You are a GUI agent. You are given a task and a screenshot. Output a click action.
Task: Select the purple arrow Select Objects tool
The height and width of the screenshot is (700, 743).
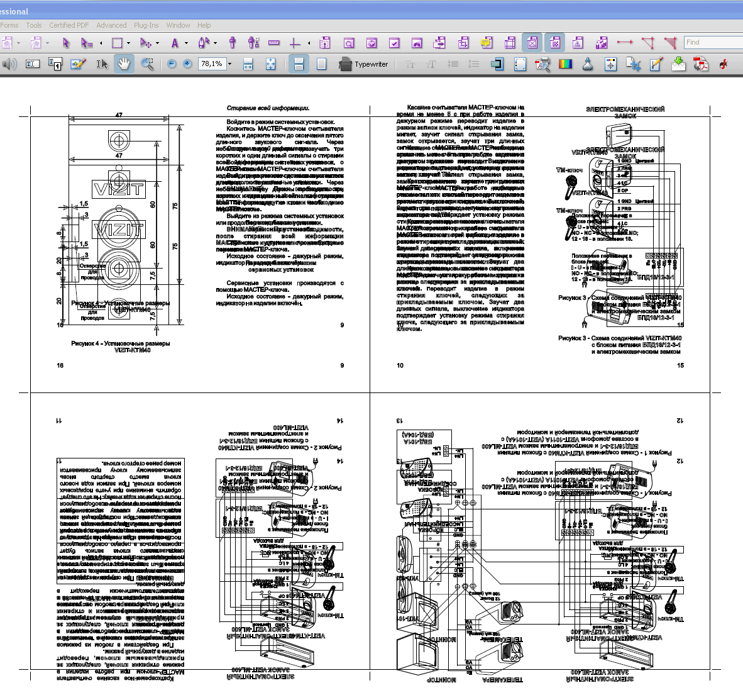(x=66, y=43)
